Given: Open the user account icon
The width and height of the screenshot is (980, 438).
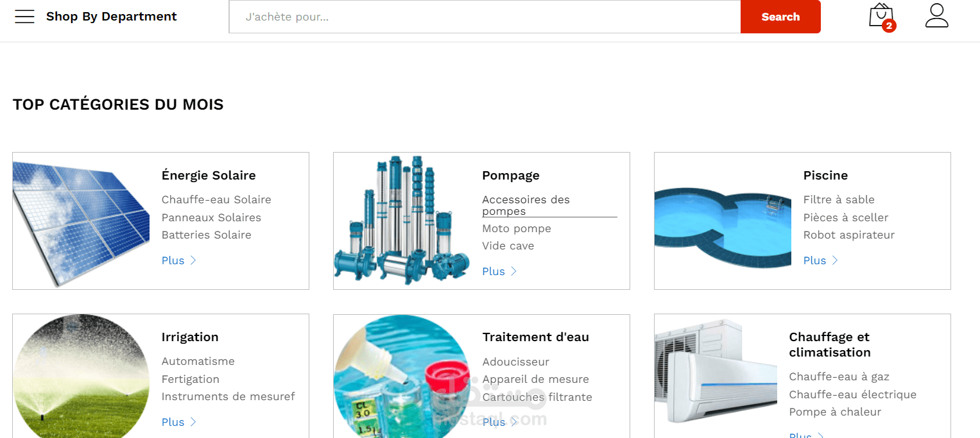Looking at the screenshot, I should 937,15.
